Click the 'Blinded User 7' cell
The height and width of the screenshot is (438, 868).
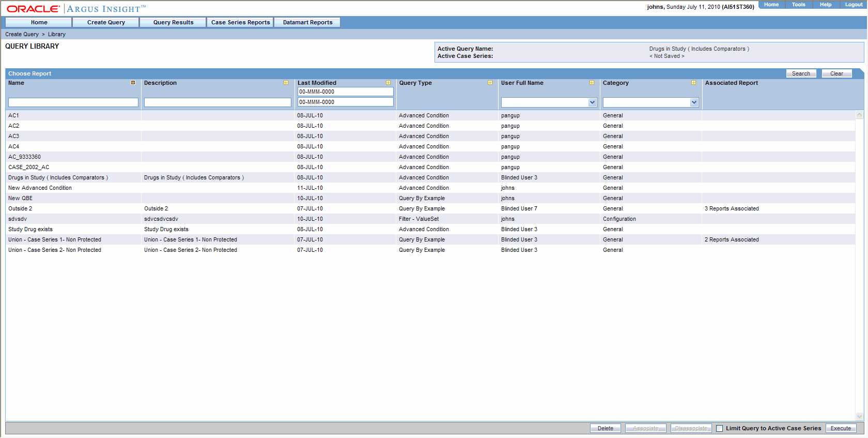[519, 208]
